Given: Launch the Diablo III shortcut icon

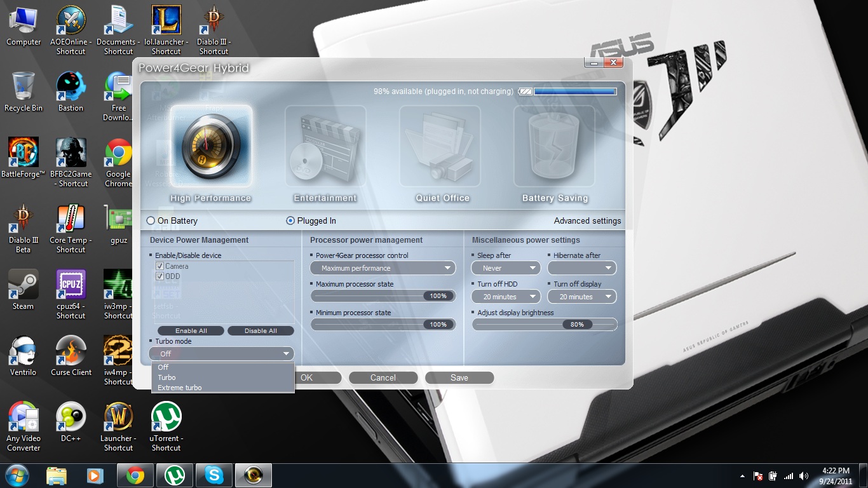Looking at the screenshot, I should click(214, 29).
